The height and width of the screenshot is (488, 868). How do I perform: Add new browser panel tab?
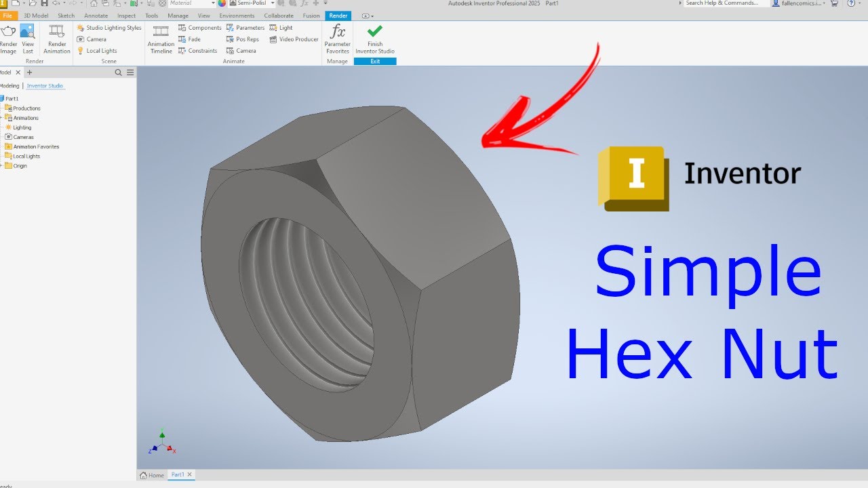(x=29, y=72)
